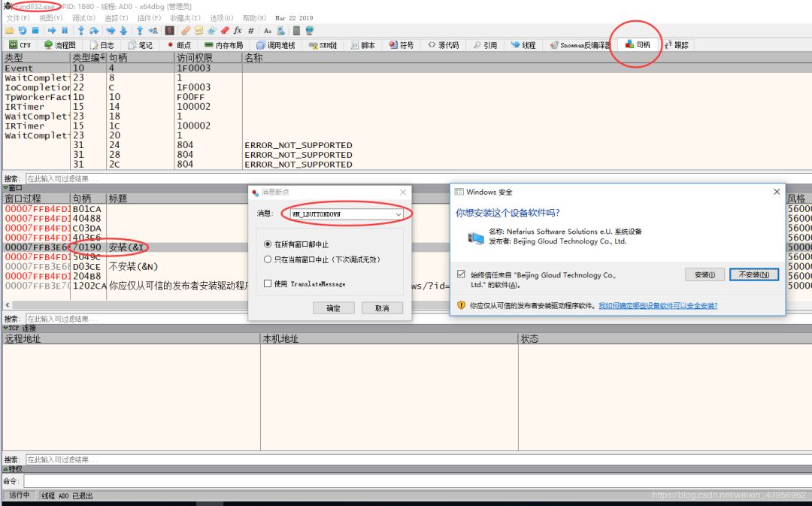Click the handles list search filter field
This screenshot has width=812, height=506.
click(x=419, y=178)
